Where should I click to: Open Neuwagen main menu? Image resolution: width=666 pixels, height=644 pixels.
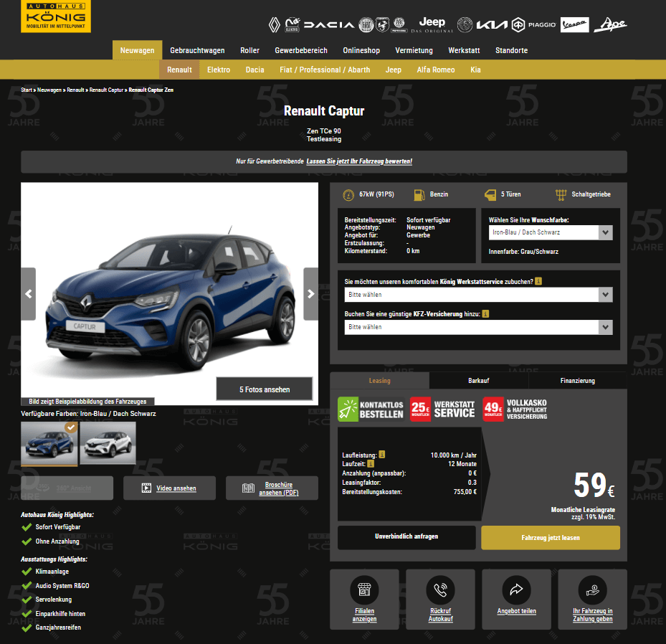[137, 50]
